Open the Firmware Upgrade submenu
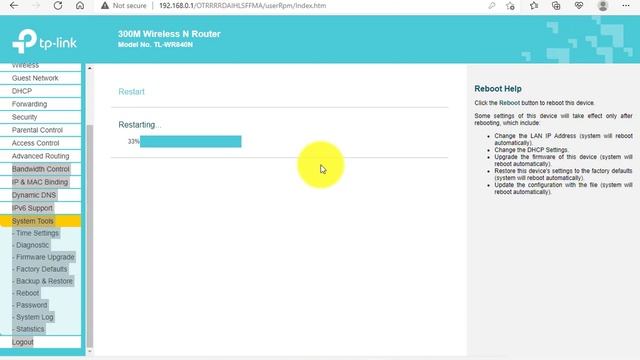 click(45, 257)
